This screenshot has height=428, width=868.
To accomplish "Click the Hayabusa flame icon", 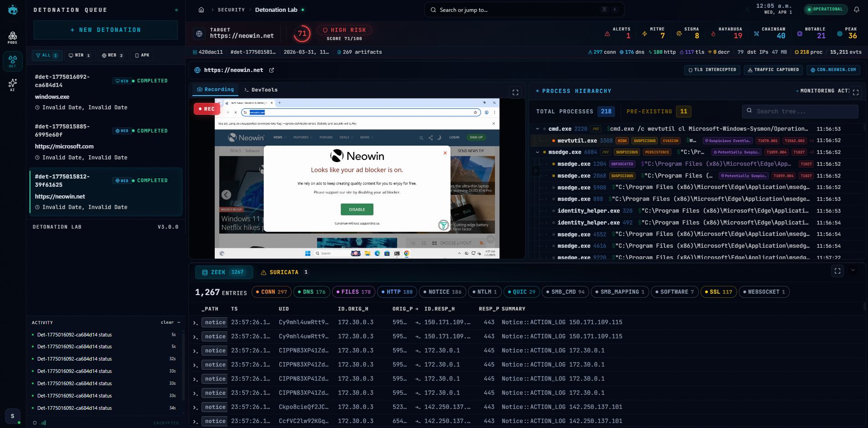I will (x=713, y=34).
